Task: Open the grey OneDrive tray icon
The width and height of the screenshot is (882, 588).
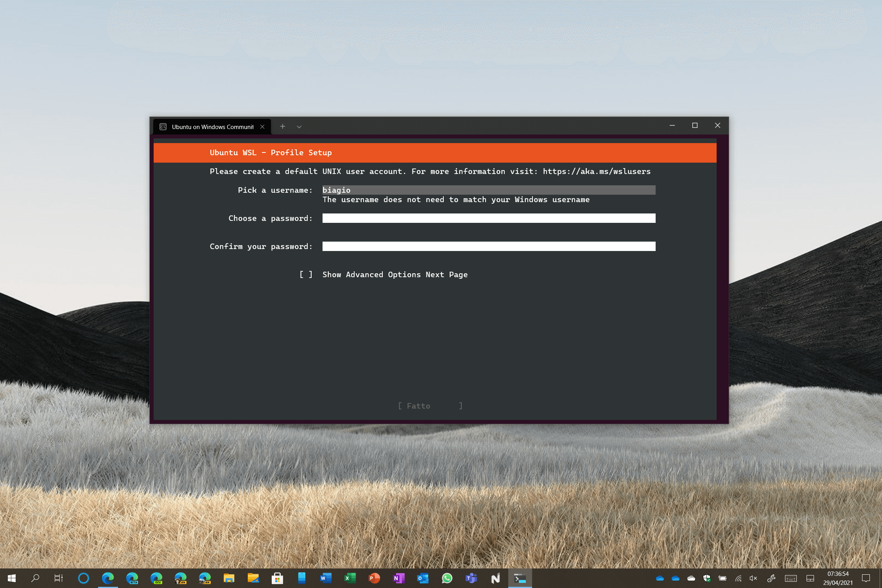Action: coord(691,578)
